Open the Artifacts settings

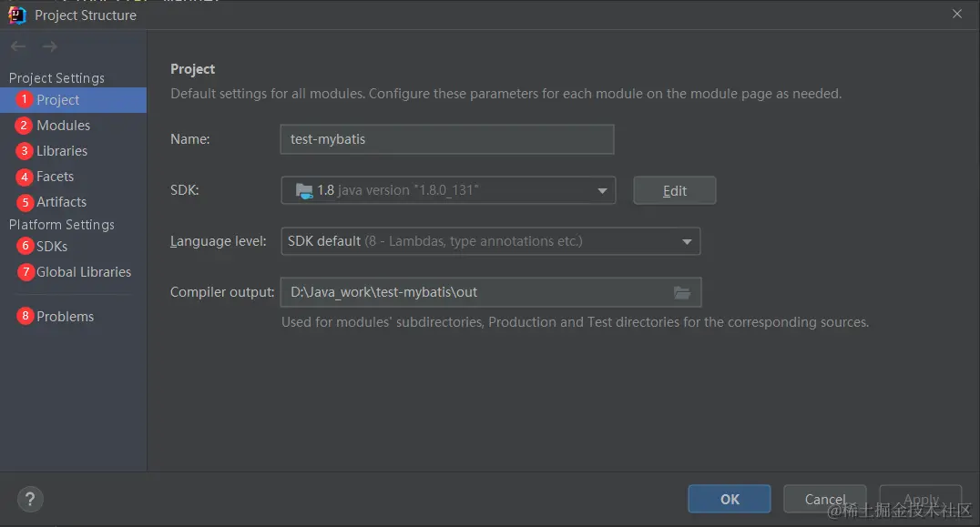(x=61, y=202)
